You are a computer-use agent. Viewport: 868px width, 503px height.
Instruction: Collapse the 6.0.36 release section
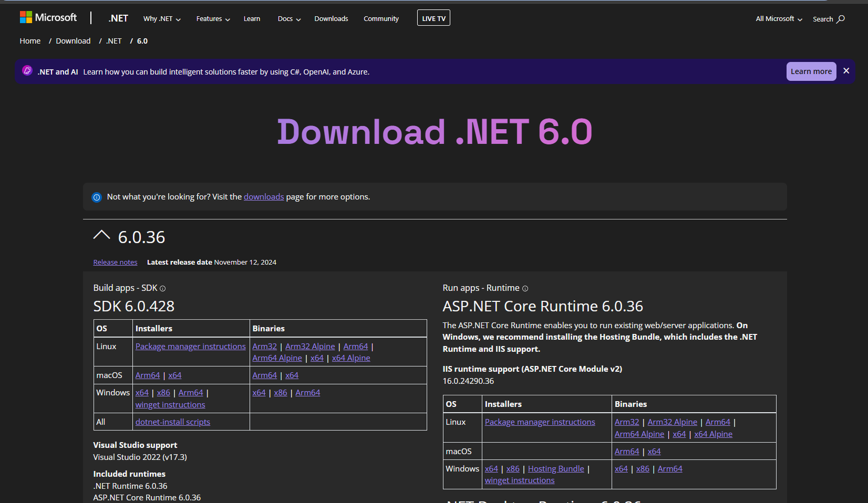(x=101, y=235)
